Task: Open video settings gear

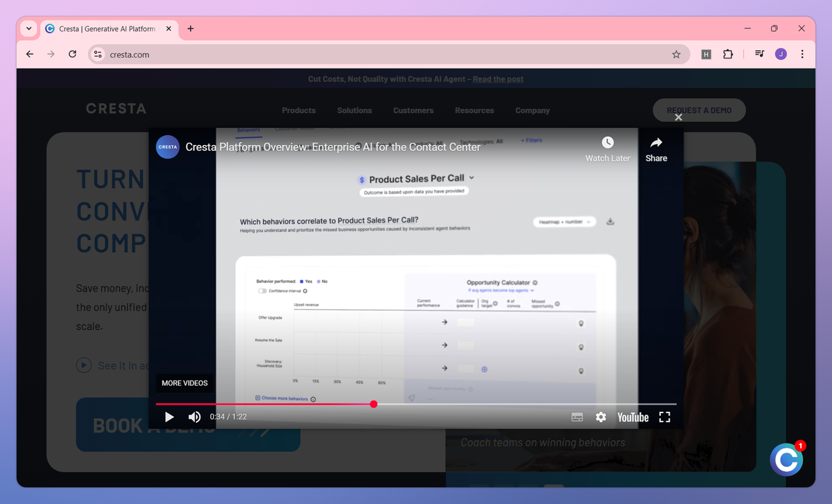Action: pos(601,417)
